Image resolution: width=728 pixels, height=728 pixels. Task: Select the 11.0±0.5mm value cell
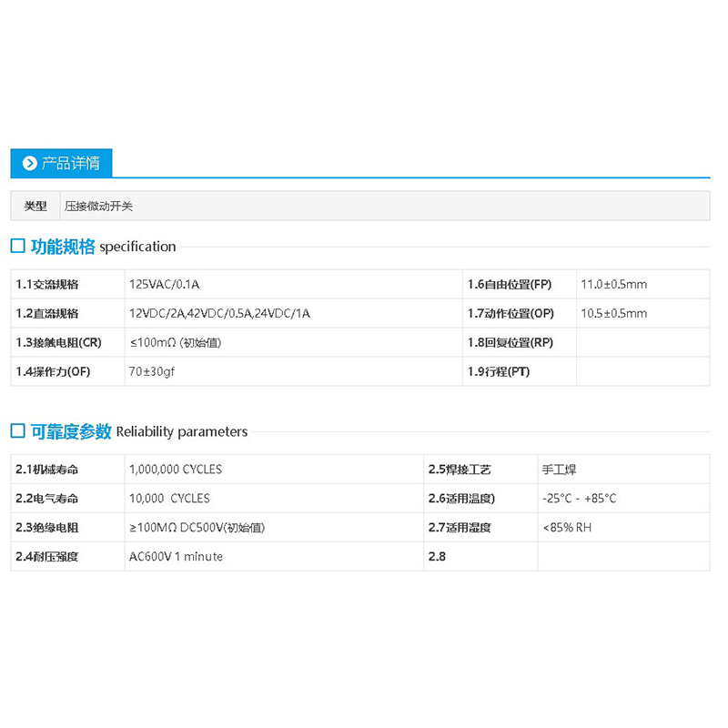612,284
